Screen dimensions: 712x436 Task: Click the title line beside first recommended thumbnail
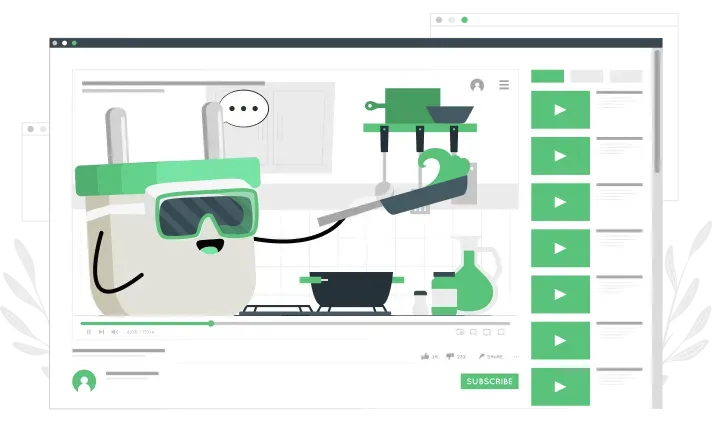[619, 93]
